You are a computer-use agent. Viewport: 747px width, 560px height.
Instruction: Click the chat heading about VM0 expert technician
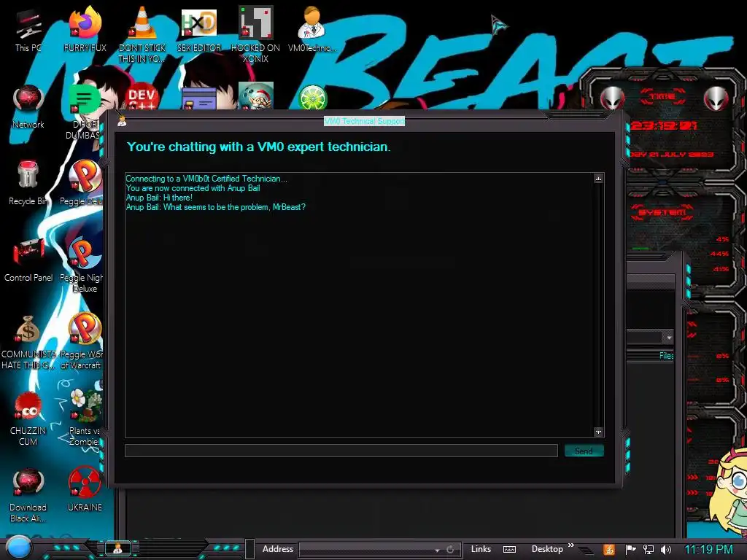tap(259, 147)
